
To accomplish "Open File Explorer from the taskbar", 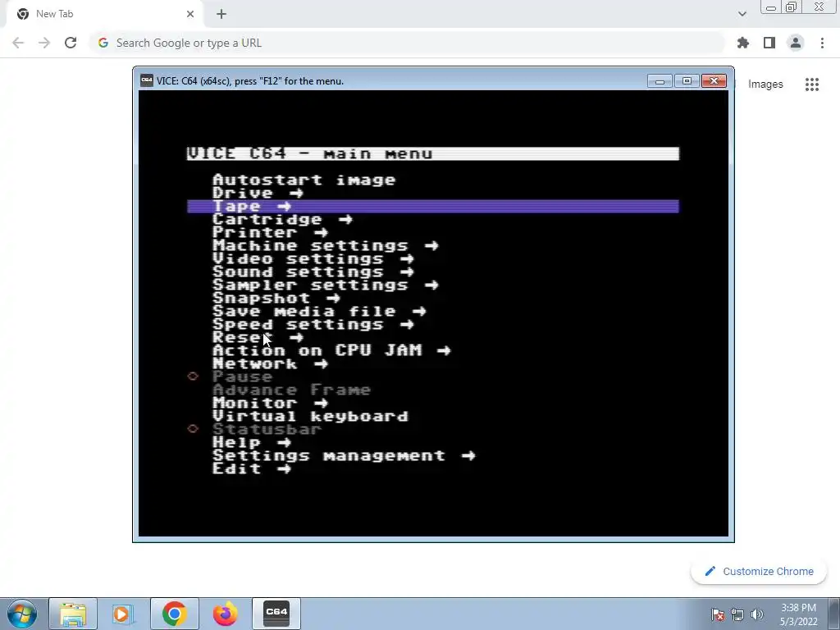I will (x=73, y=614).
